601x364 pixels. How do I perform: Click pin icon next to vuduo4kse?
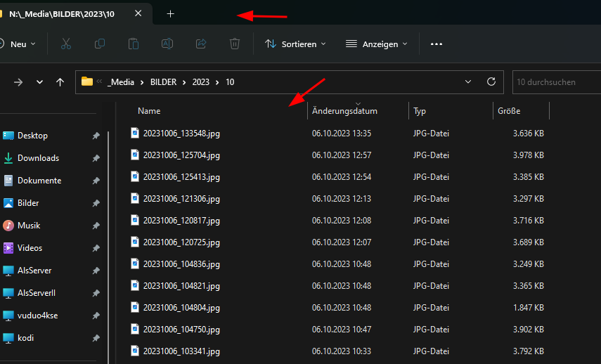click(96, 316)
